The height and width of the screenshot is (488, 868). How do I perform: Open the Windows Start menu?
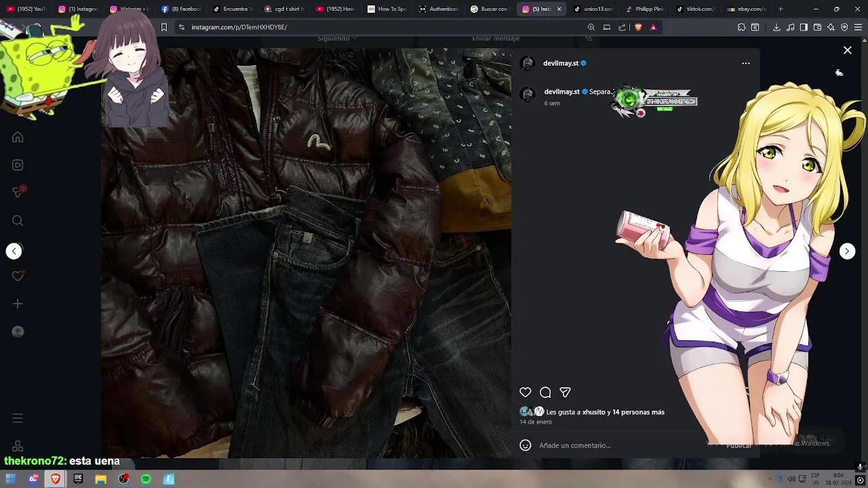pyautogui.click(x=10, y=479)
